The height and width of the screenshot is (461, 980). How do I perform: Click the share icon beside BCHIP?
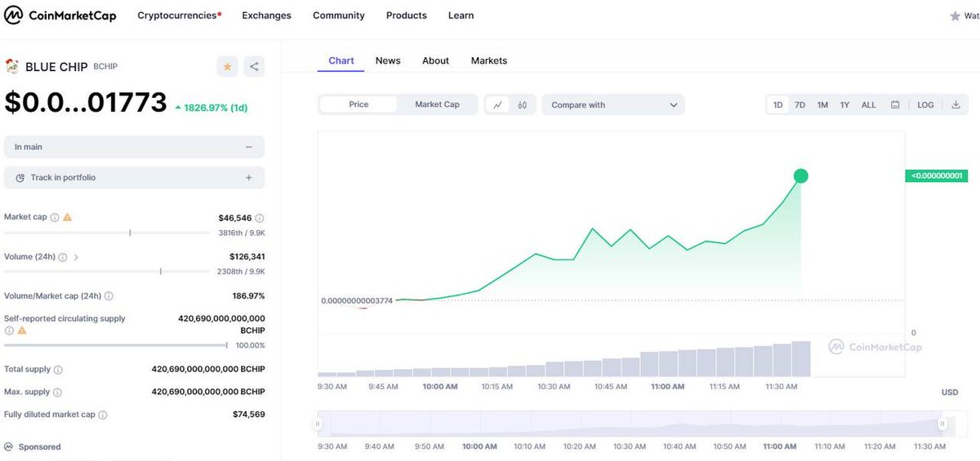(x=254, y=67)
